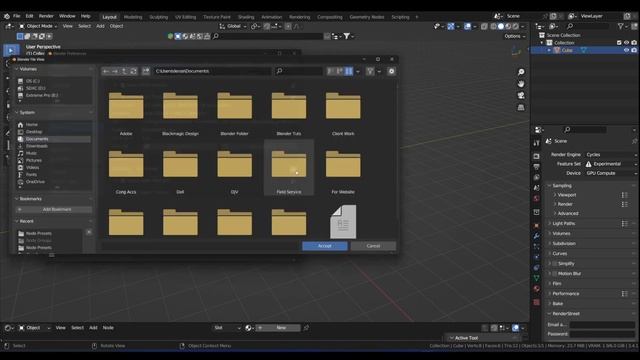
Task: Open viewport Options dropdown
Action: (x=514, y=36)
